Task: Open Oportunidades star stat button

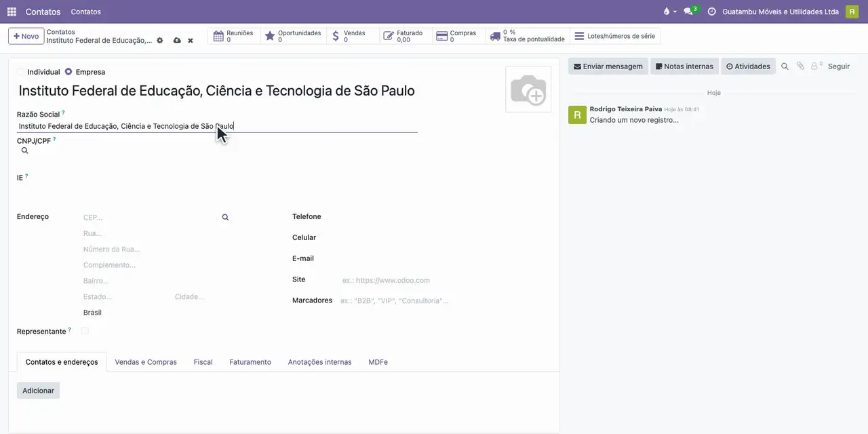Action: tap(293, 36)
